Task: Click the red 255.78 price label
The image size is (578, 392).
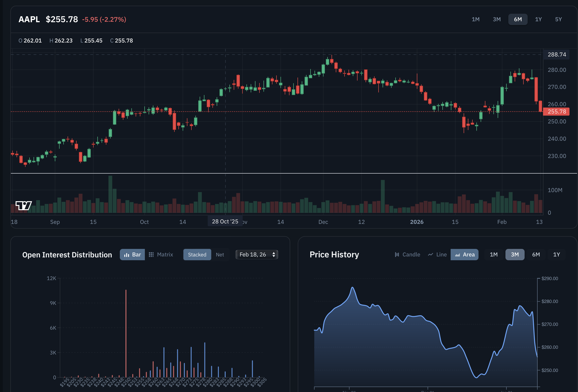Action: coord(556,112)
